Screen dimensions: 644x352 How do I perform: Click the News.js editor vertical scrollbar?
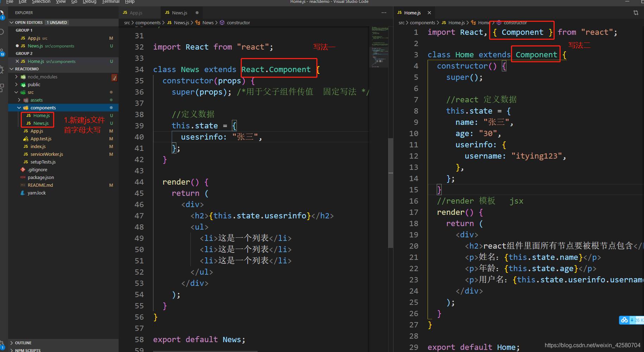point(391,193)
